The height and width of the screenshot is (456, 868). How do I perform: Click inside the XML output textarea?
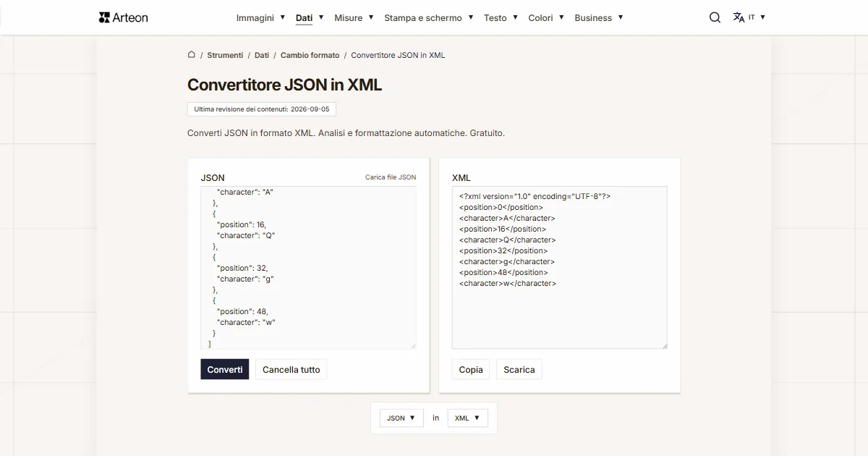[560, 268]
